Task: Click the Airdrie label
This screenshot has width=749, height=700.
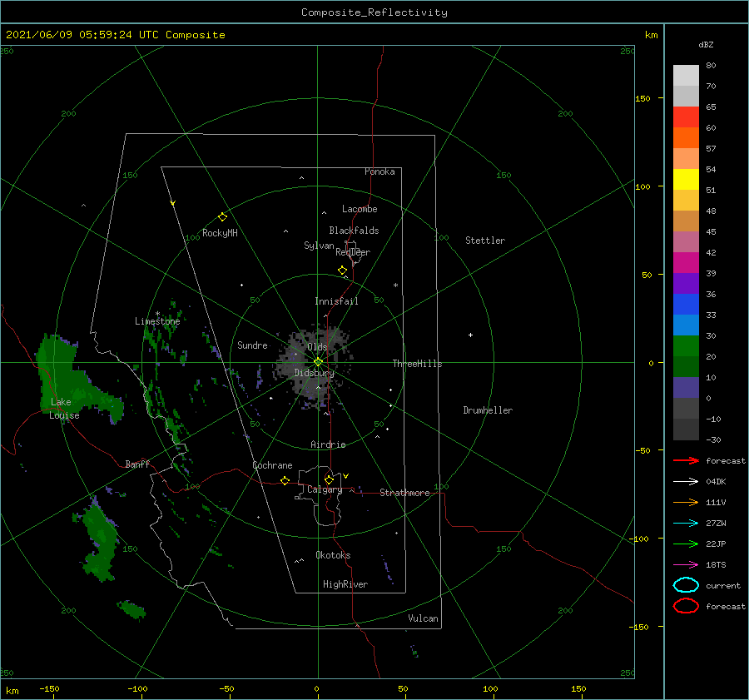Action: (328, 444)
